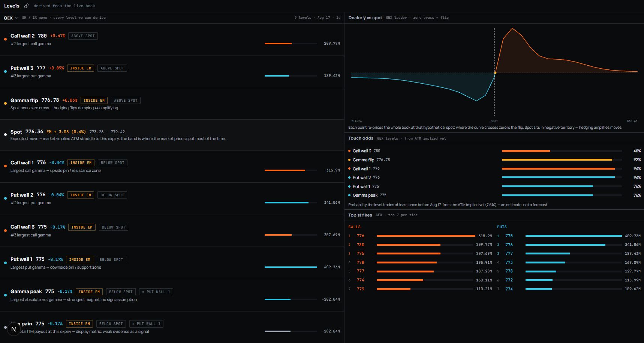The image size is (644, 343).
Task: Click the spot marker on Dealer γ chart
Action: (x=495, y=73)
